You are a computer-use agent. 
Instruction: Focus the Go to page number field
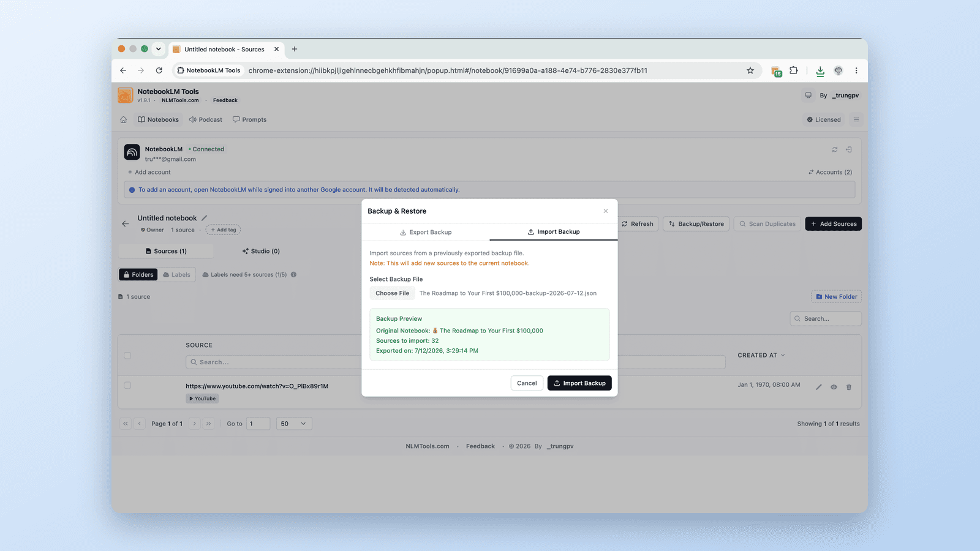[258, 424]
